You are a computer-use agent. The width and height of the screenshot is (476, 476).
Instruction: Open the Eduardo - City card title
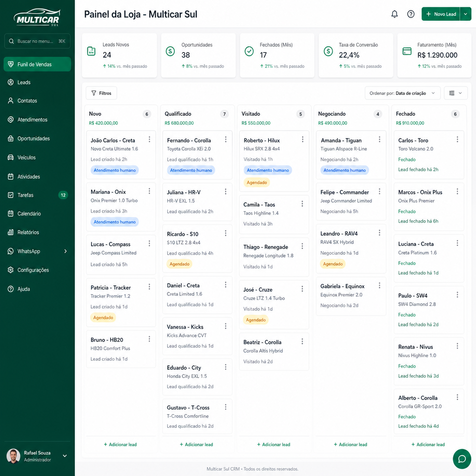click(184, 368)
